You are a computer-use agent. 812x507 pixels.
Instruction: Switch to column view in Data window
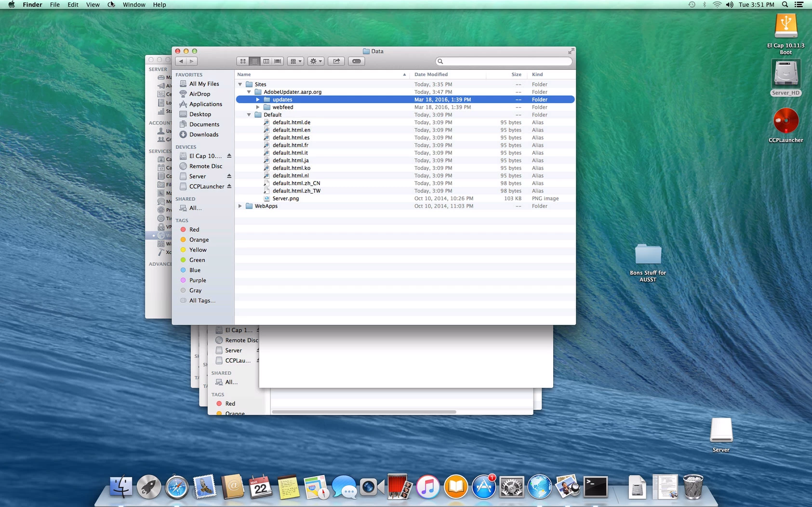266,61
